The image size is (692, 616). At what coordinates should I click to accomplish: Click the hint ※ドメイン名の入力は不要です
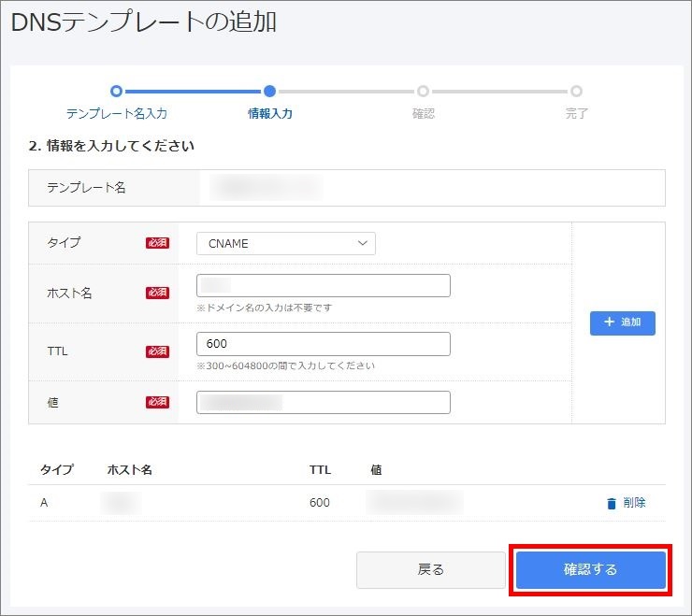tap(265, 308)
